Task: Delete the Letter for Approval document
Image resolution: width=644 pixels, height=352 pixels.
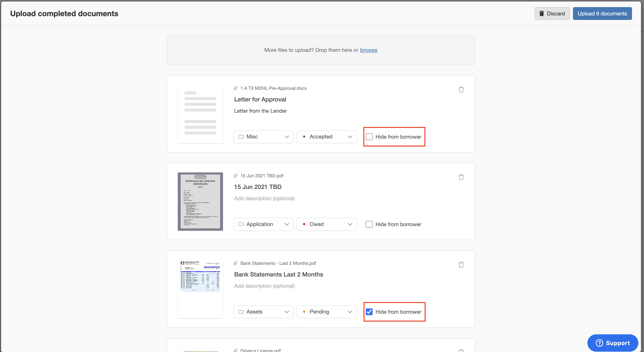Action: coord(461,89)
